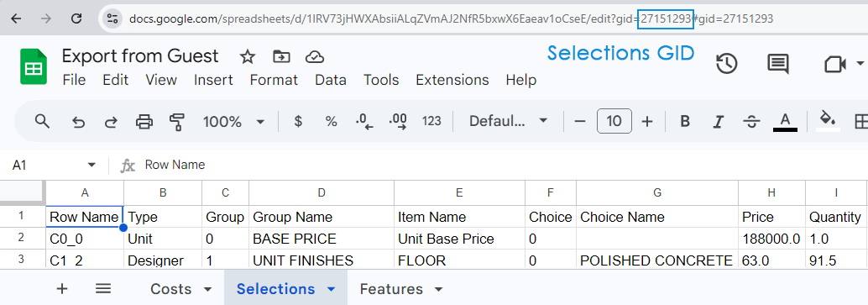Viewport: 868px width, 305px height.
Task: Decrease font size with minus
Action: point(579,121)
